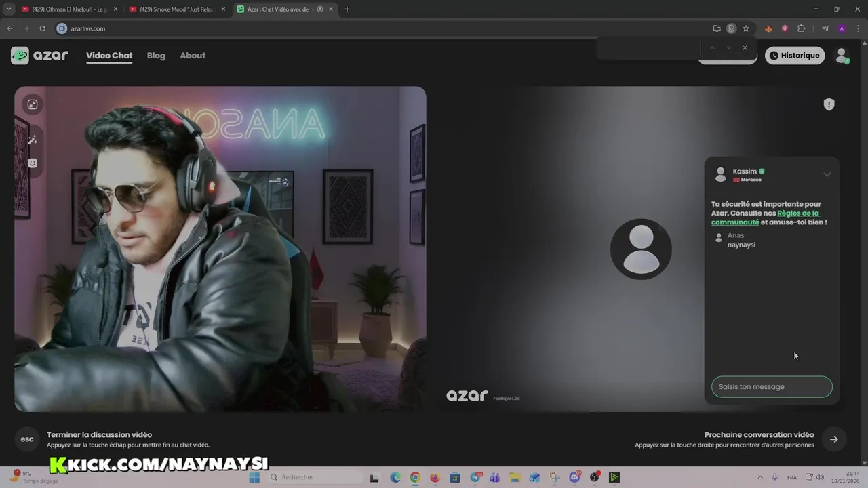This screenshot has width=868, height=488.
Task: Show hidden system tray icons
Action: pos(760,477)
